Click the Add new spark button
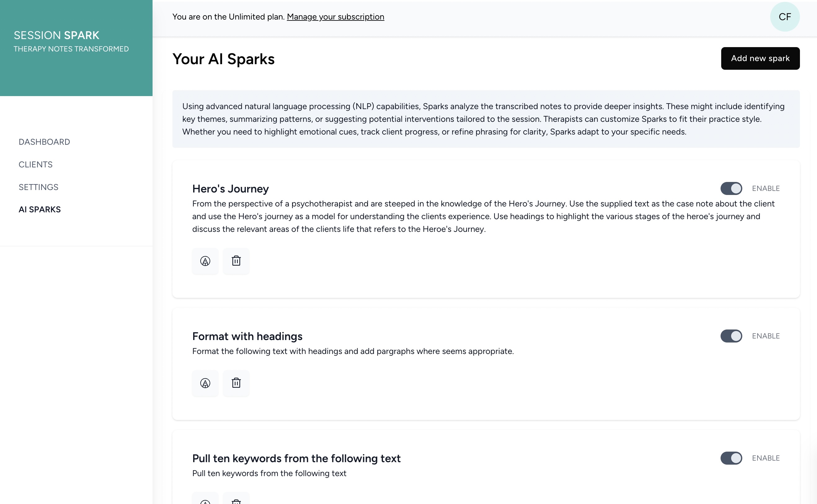 point(760,58)
